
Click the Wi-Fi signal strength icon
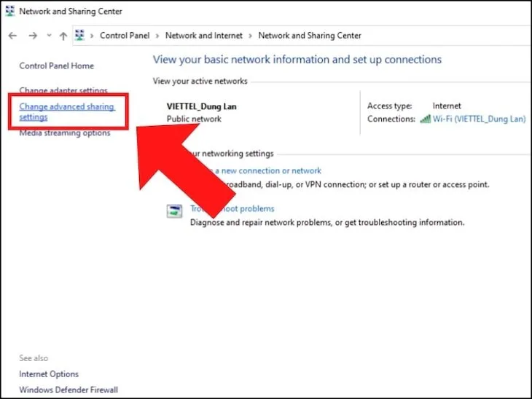(x=425, y=119)
